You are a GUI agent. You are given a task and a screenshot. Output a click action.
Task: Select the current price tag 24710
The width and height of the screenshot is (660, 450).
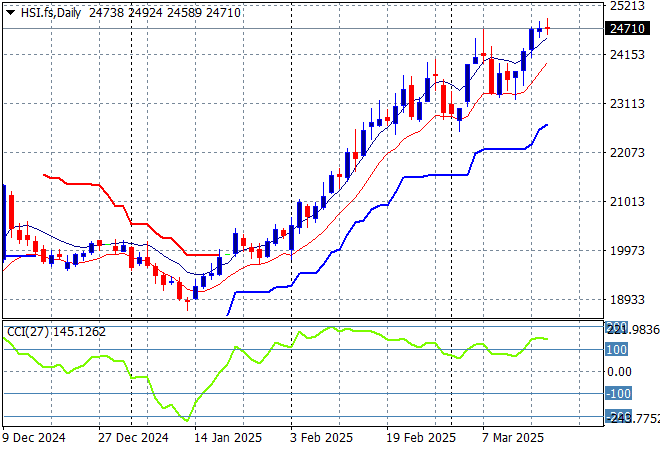click(624, 29)
